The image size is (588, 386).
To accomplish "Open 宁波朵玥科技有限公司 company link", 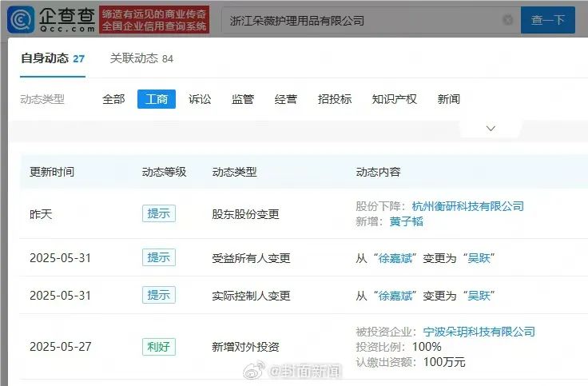I will point(479,332).
